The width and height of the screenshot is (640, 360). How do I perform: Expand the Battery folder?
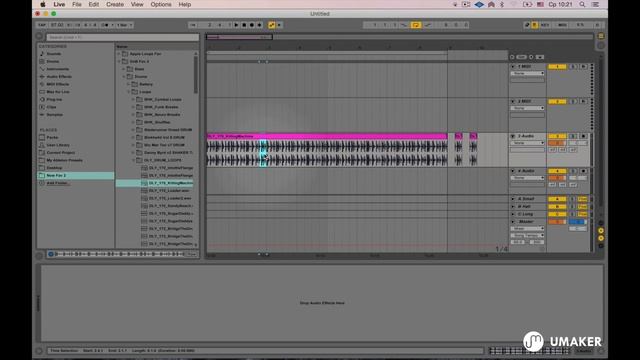tap(129, 84)
